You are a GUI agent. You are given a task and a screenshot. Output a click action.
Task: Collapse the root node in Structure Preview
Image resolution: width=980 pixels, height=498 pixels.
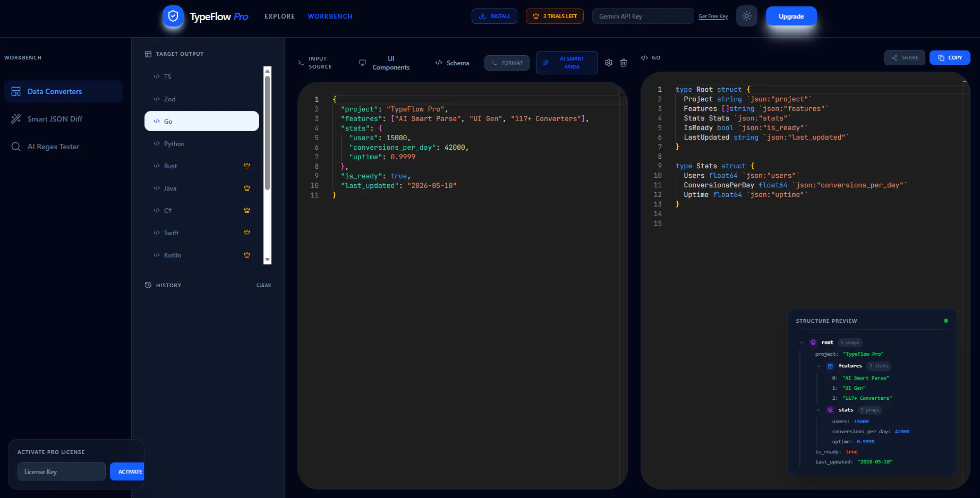point(802,342)
